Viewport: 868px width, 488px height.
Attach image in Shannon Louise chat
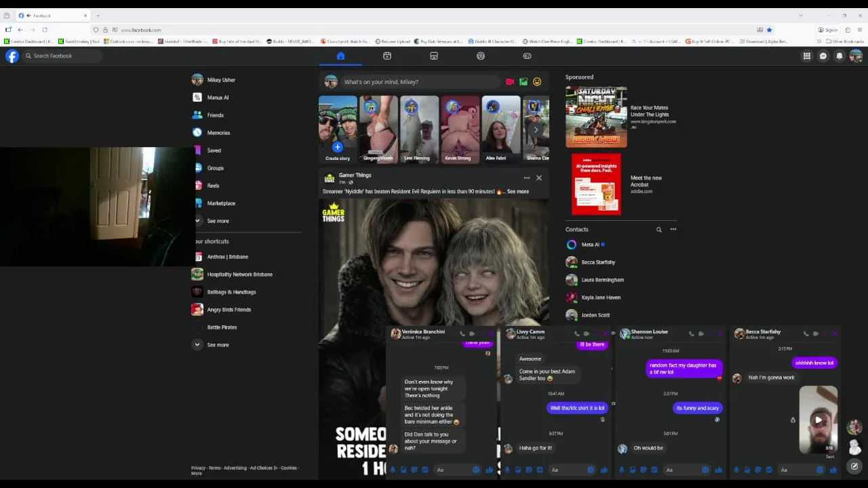click(632, 470)
